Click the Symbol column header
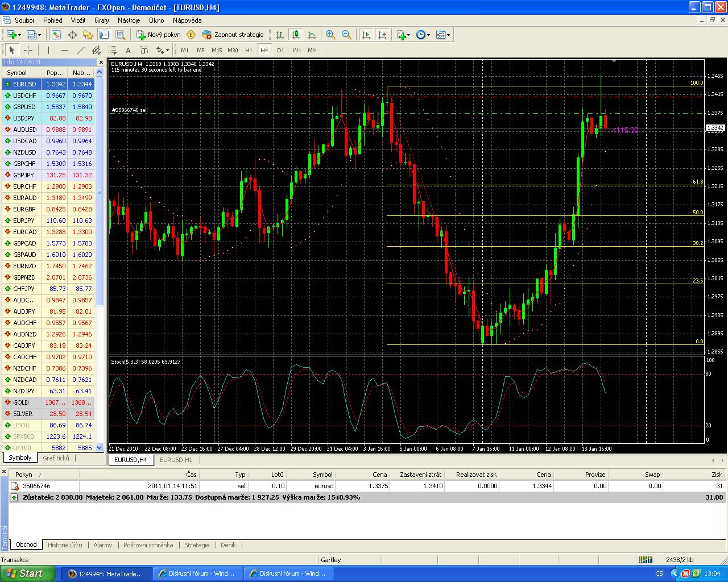 pos(22,73)
